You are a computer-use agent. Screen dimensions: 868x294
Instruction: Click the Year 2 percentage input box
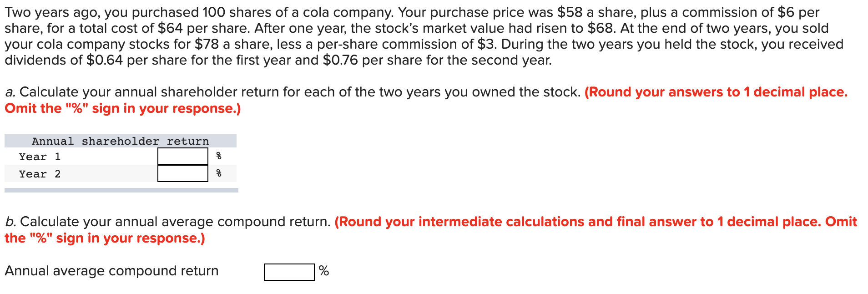[x=182, y=173]
